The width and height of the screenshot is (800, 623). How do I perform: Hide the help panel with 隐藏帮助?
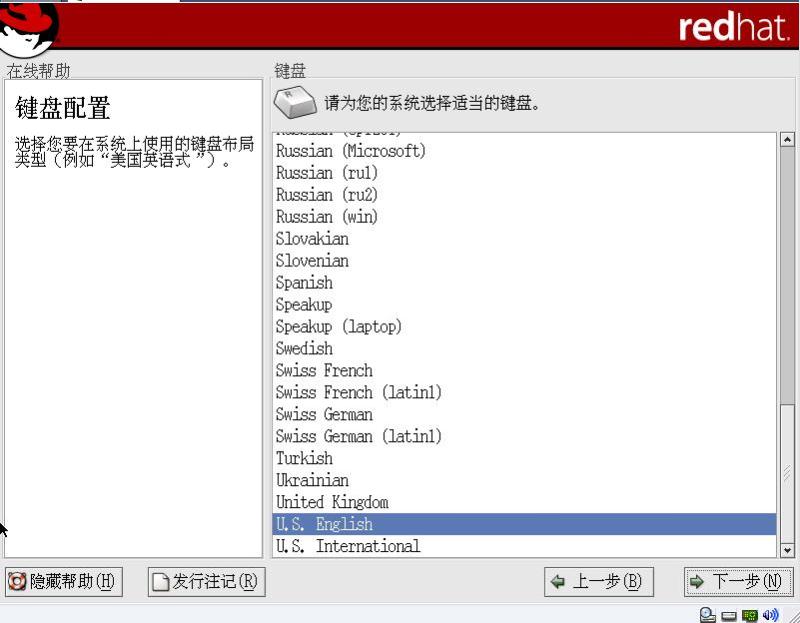(64, 581)
